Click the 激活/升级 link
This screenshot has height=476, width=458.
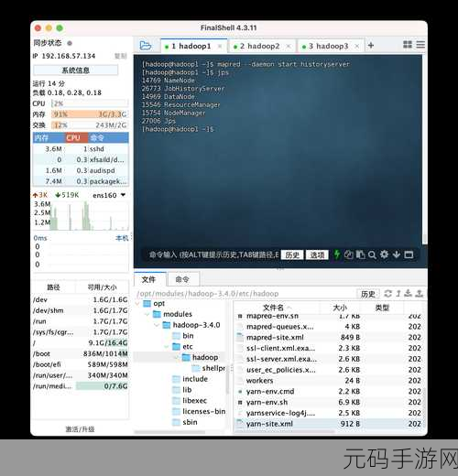coord(80,429)
